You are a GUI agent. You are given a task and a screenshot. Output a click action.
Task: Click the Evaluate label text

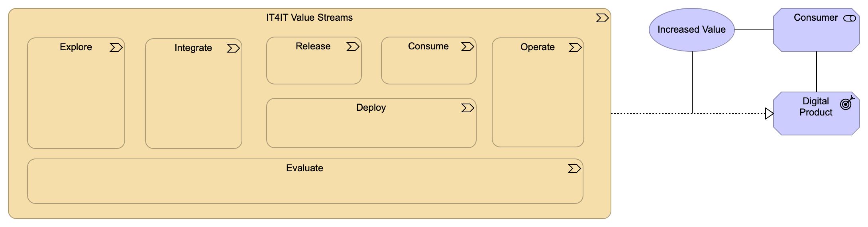[304, 168]
